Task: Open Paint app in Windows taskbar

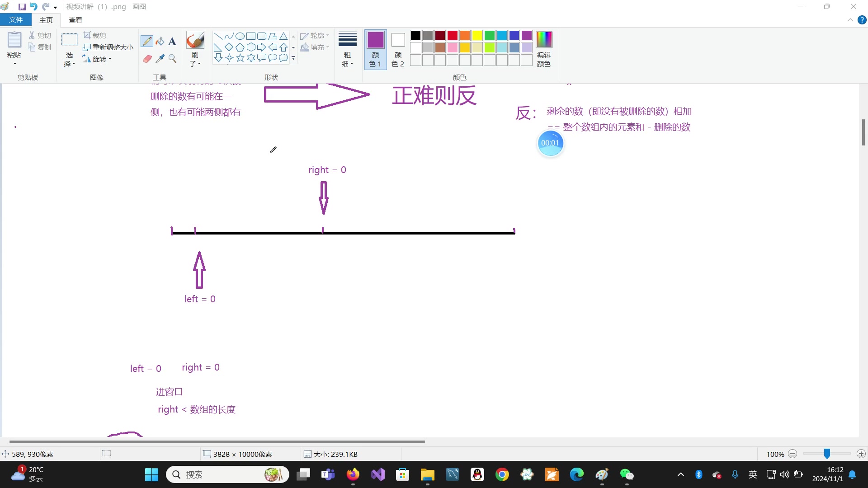Action: point(602,474)
